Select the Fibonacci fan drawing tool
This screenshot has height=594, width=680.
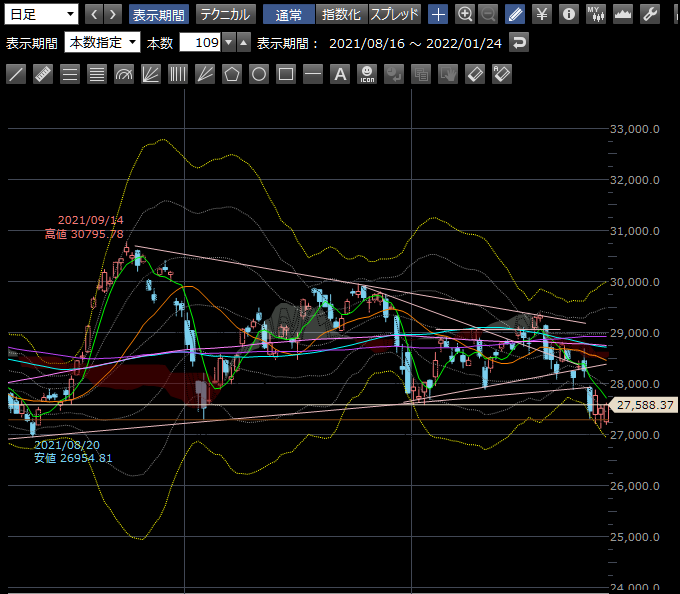(x=151, y=74)
